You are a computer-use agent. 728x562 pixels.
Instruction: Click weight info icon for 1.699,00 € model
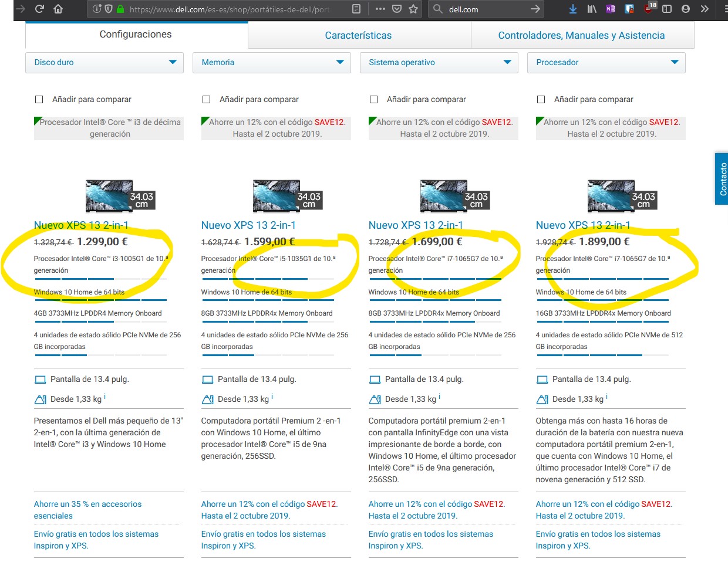(x=440, y=397)
